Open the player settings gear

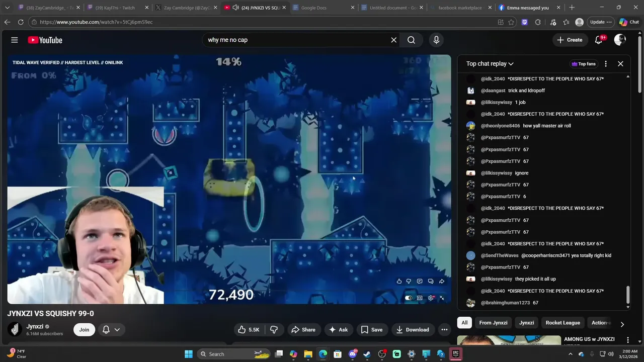click(431, 298)
